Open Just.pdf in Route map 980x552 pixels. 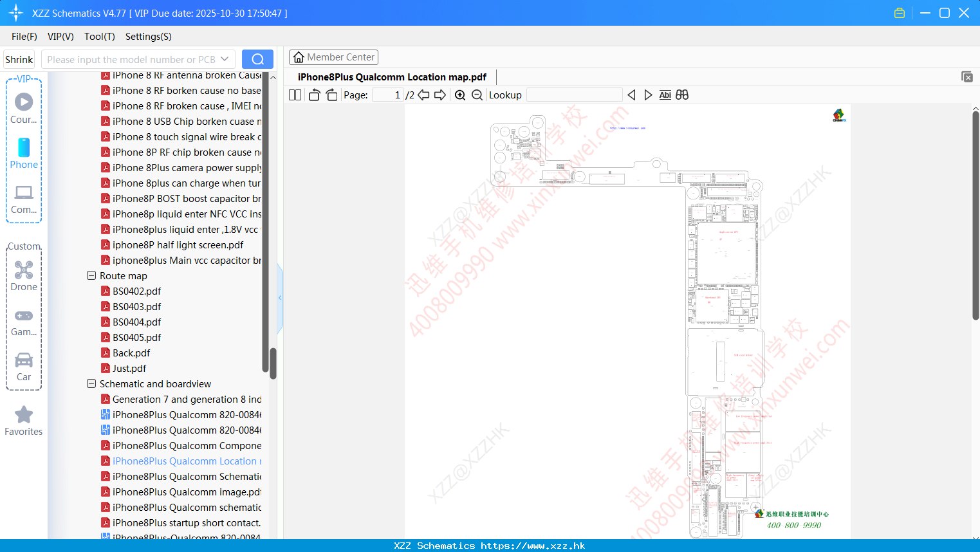tap(124, 368)
